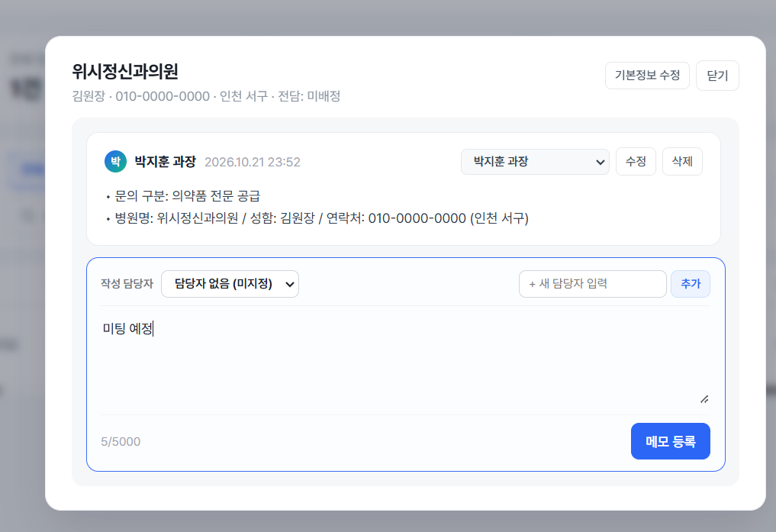The image size is (776, 532).
Task: Close the dialog with 닫기 button
Action: pyautogui.click(x=717, y=76)
